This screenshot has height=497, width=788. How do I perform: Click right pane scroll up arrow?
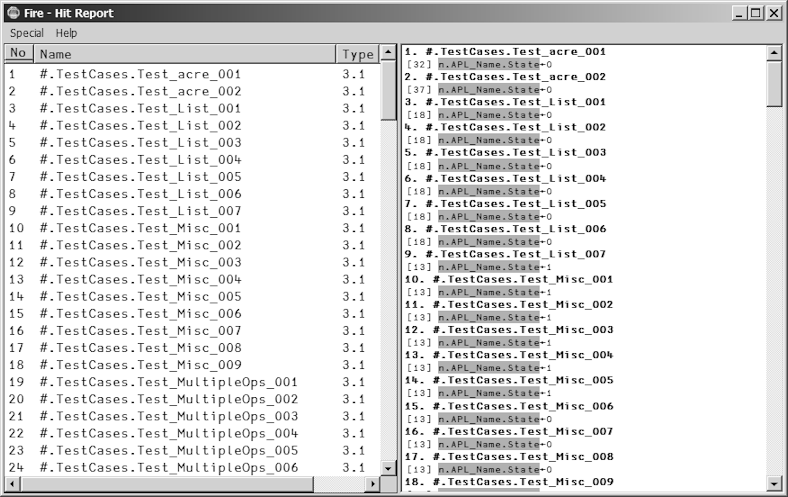pos(774,52)
